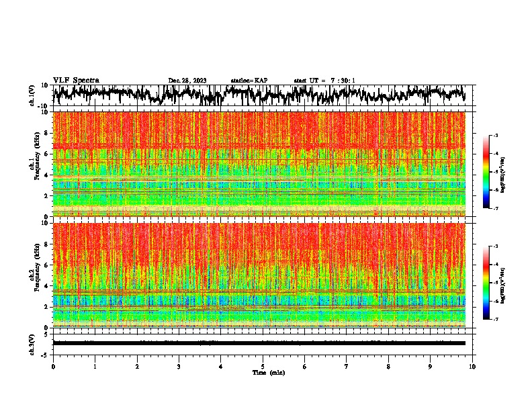Click the 'ch.3(V)' axis label

(33, 345)
